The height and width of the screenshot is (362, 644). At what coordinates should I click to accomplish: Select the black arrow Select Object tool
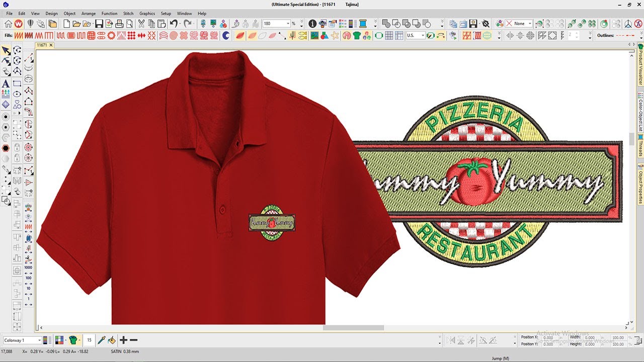[x=6, y=50]
